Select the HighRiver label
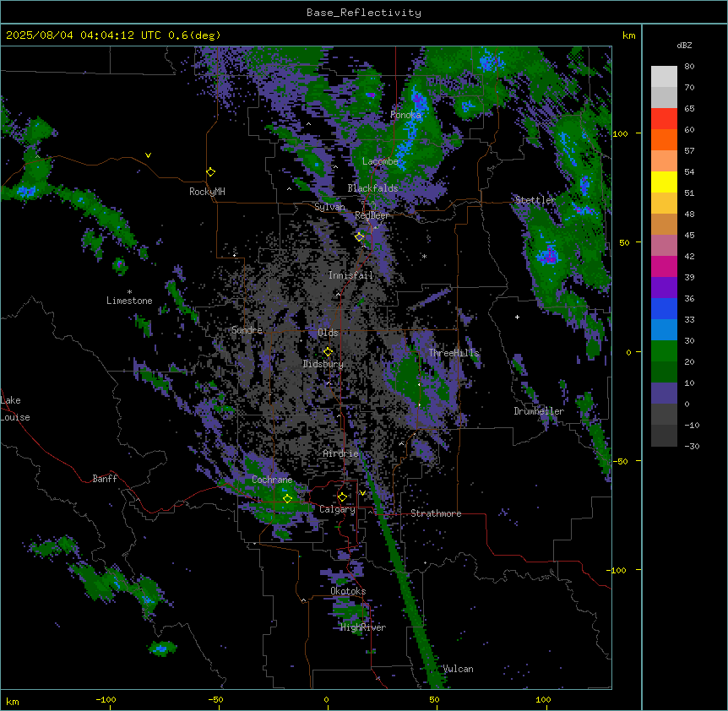The image size is (728, 711). (x=363, y=627)
